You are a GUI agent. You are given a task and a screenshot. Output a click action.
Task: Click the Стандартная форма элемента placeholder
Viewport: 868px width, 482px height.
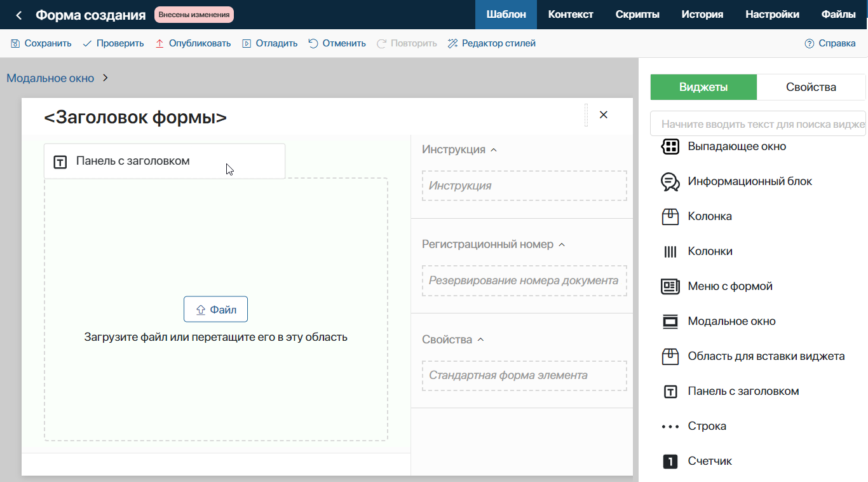pyautogui.click(x=524, y=375)
